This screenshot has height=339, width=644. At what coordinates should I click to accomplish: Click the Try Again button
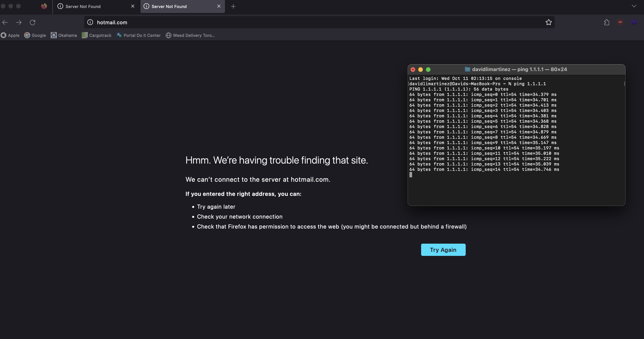[x=443, y=250]
